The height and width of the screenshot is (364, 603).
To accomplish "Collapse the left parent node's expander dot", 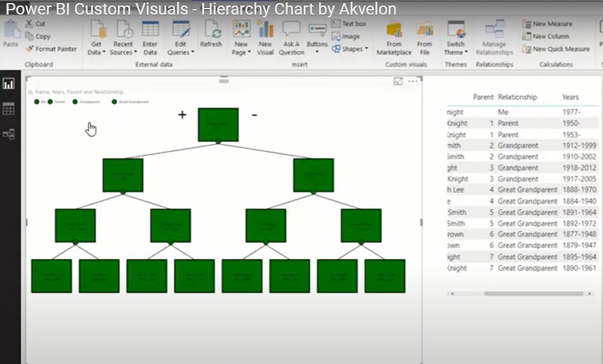I will (123, 192).
